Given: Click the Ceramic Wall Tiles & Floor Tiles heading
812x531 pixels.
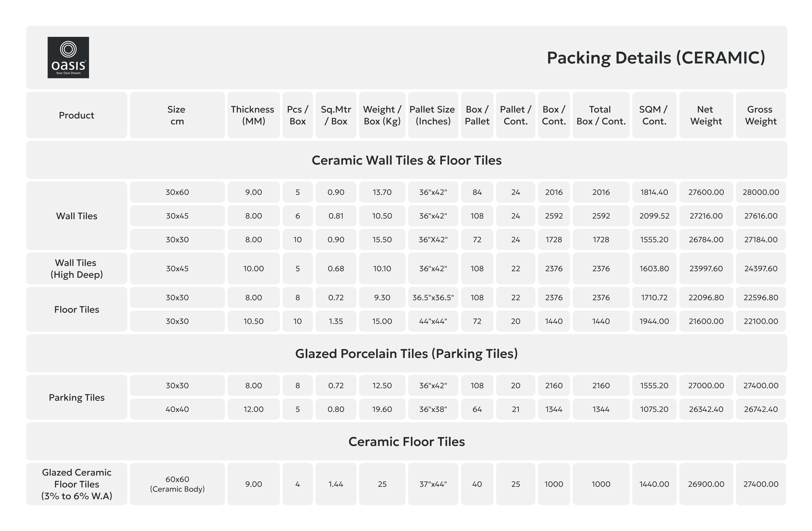Looking at the screenshot, I should coord(406,160).
